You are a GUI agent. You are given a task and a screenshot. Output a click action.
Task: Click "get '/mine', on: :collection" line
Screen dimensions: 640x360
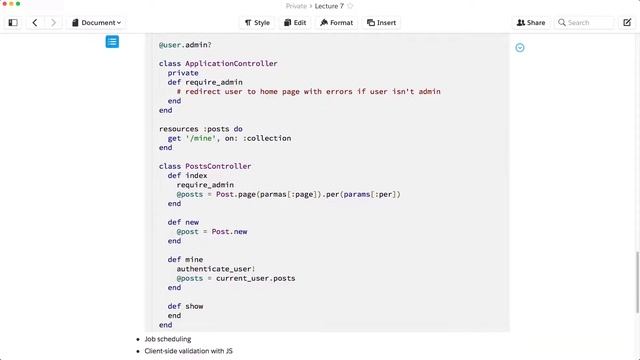(229, 138)
